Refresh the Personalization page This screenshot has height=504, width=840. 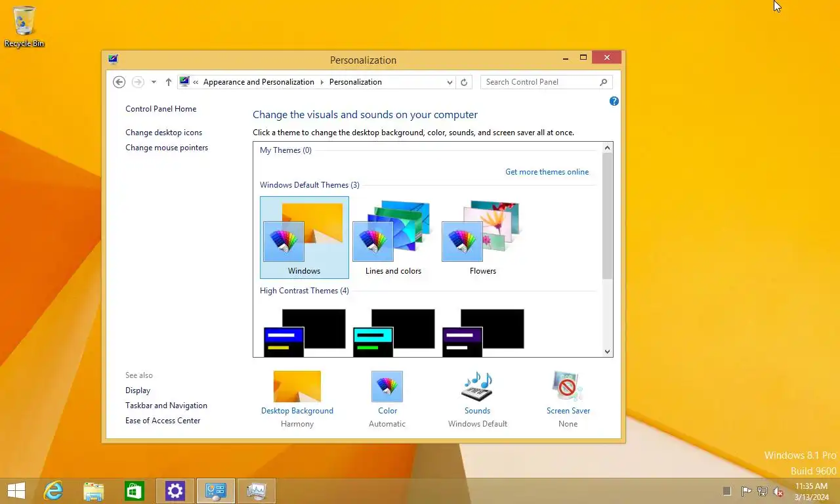point(464,82)
